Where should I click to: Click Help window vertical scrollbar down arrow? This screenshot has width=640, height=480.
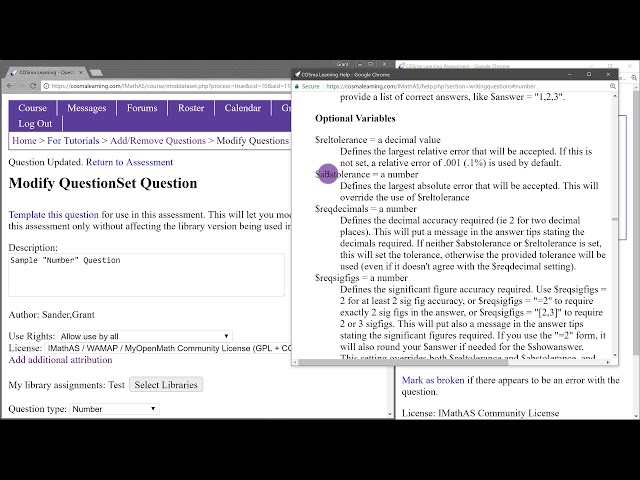click(615, 355)
